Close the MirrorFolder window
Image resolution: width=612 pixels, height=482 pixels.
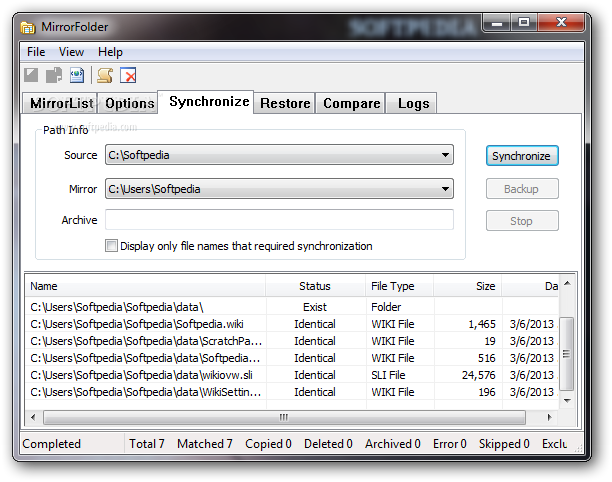coord(561,23)
